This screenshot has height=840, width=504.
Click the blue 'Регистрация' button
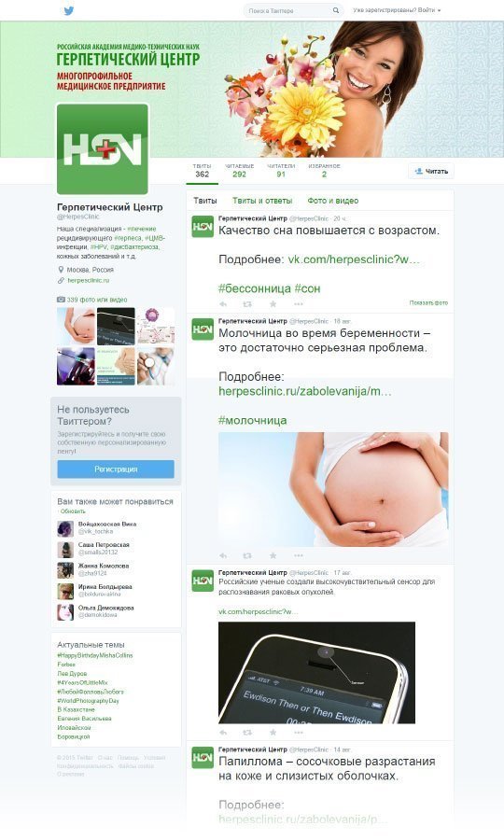click(x=116, y=469)
